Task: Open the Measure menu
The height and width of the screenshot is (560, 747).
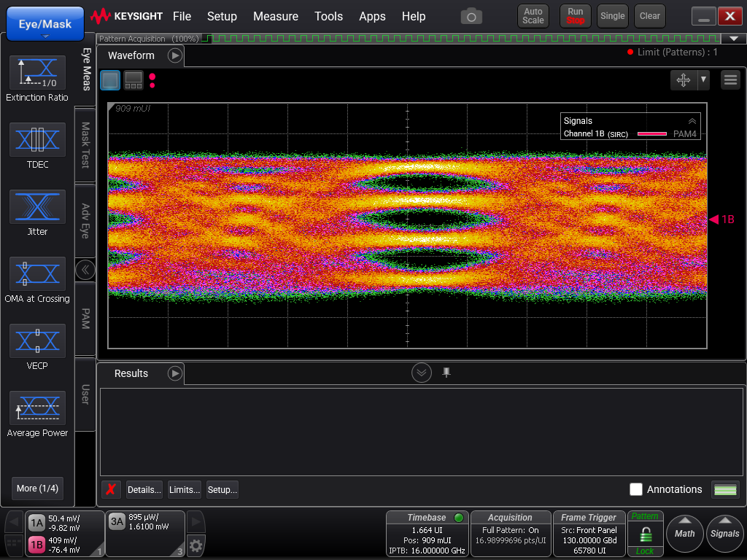Action: pyautogui.click(x=275, y=16)
